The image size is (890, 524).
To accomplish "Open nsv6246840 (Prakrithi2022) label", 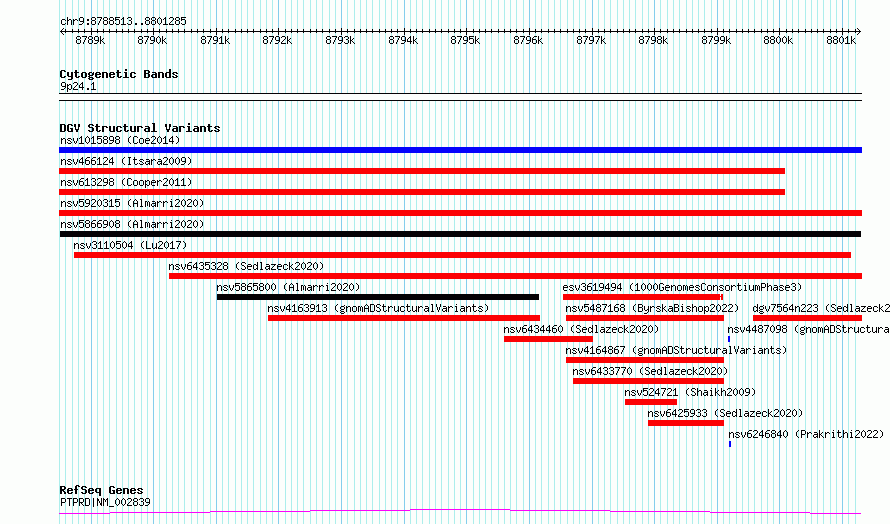I will point(806,434).
